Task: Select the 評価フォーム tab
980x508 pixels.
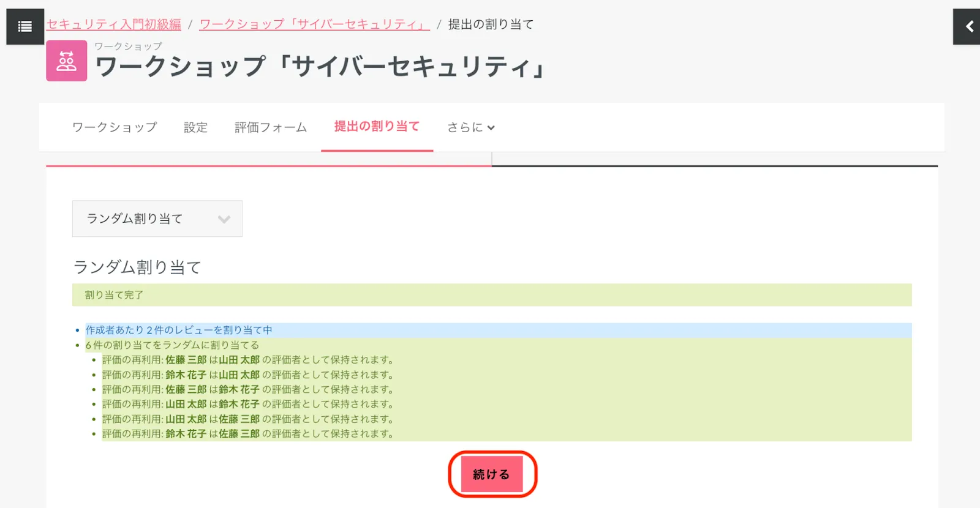Action: (271, 127)
